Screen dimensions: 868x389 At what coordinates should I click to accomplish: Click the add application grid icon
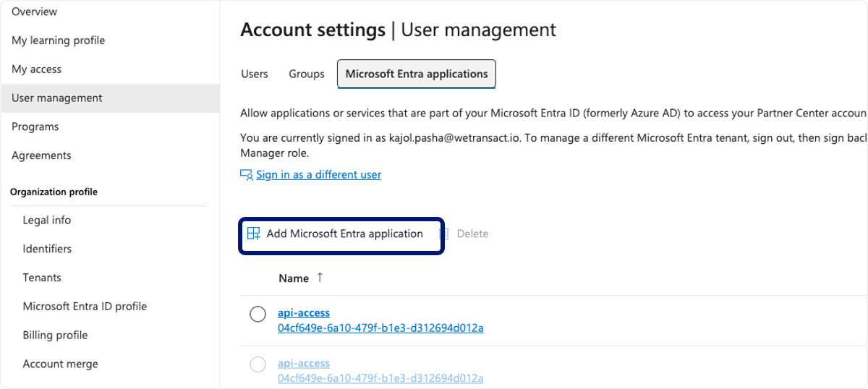[x=254, y=234]
